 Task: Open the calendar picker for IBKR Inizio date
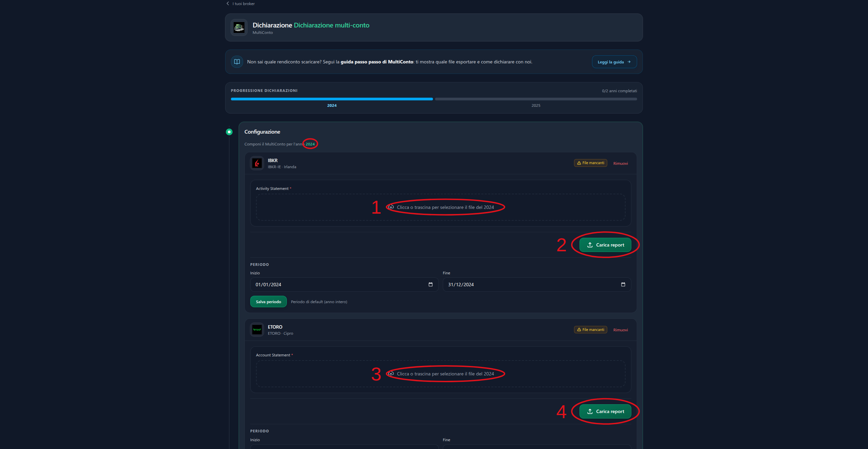pyautogui.click(x=431, y=285)
